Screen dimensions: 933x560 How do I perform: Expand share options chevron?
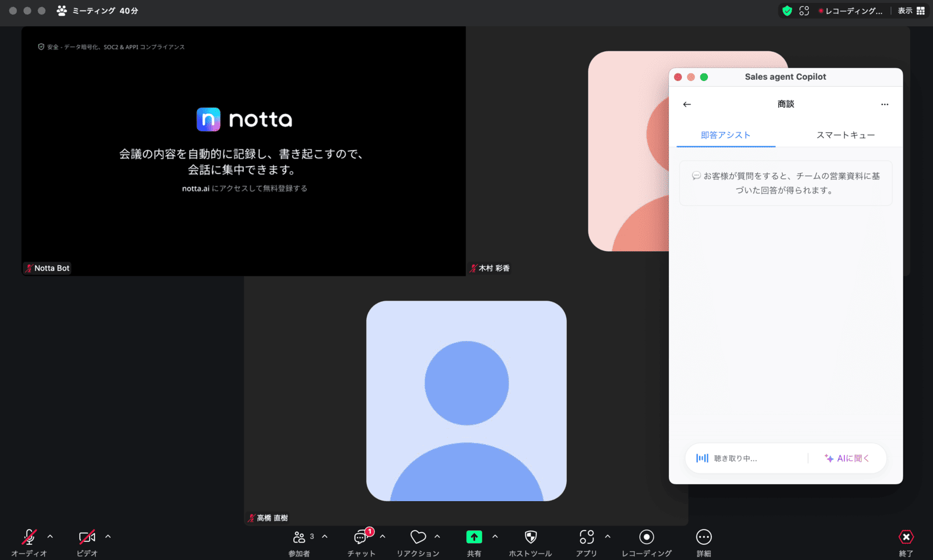coord(495,537)
